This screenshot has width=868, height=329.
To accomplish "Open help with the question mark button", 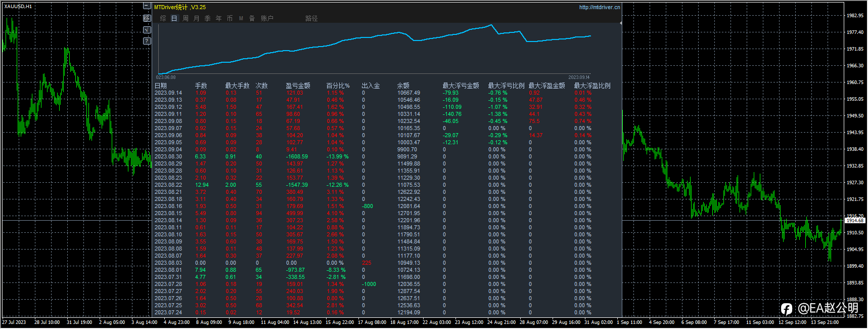I will pyautogui.click(x=147, y=41).
